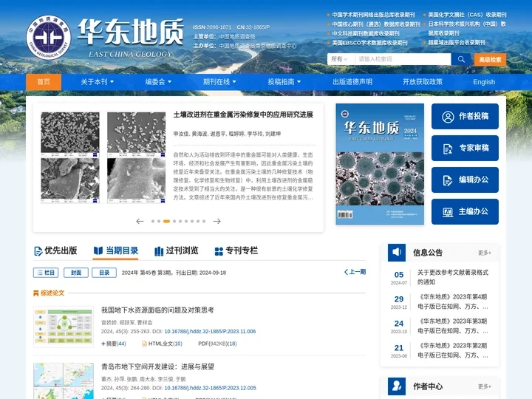Open carousel title 土壤改进剂在重金属污染修复中的应用研究进展
This screenshot has width=532, height=399.
[x=243, y=115]
